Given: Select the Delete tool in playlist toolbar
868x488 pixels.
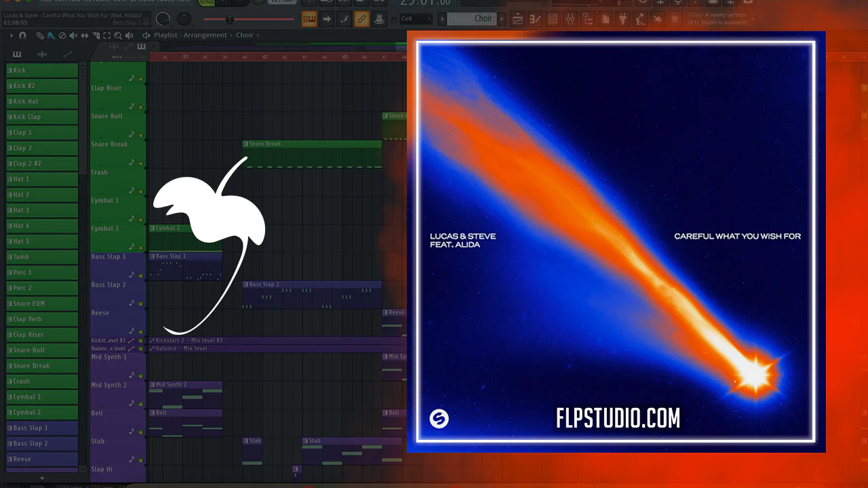Looking at the screenshot, I should [x=62, y=35].
